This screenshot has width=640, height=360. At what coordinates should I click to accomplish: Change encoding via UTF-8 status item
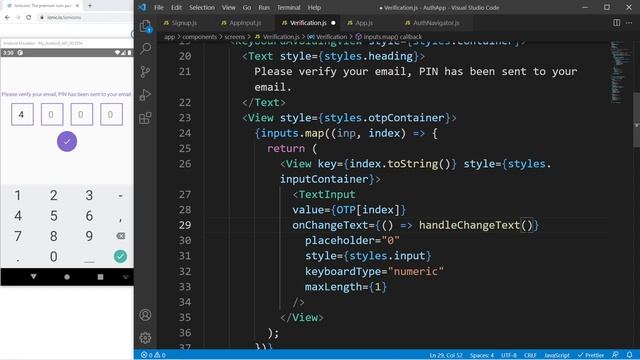pyautogui.click(x=509, y=355)
